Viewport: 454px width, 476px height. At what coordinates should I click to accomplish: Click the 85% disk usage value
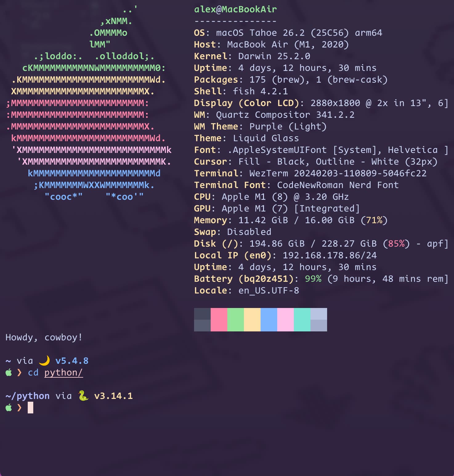[x=396, y=244]
